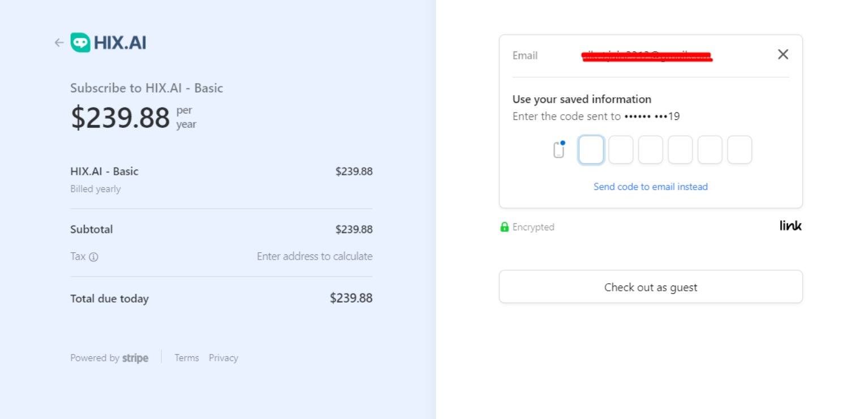Focus the third verification code box
Screen dimensions: 868x419
coord(650,150)
